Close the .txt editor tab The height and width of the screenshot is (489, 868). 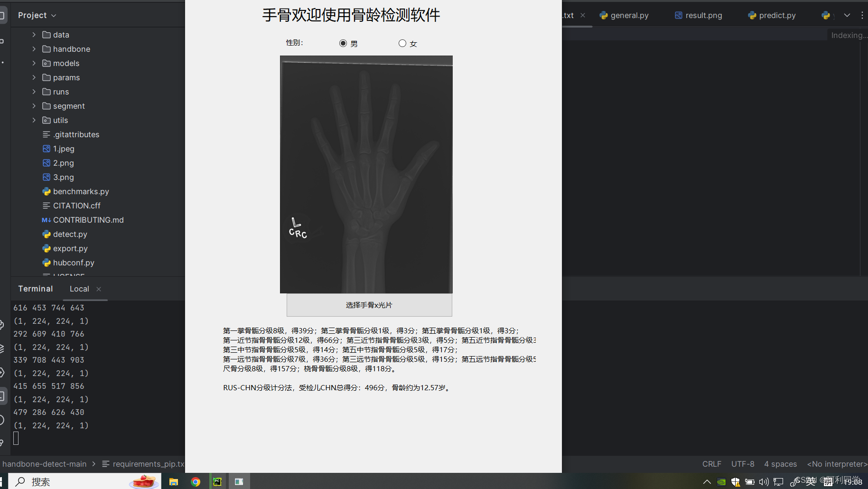(583, 15)
